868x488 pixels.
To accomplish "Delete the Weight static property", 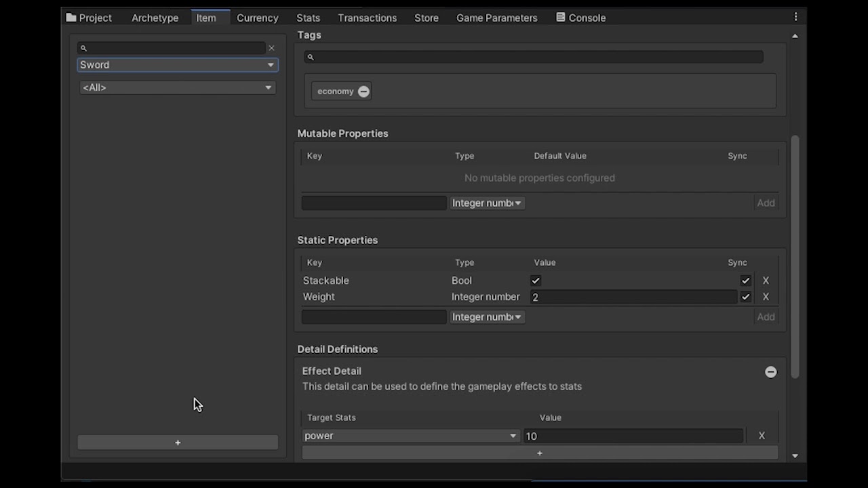I will pyautogui.click(x=766, y=297).
